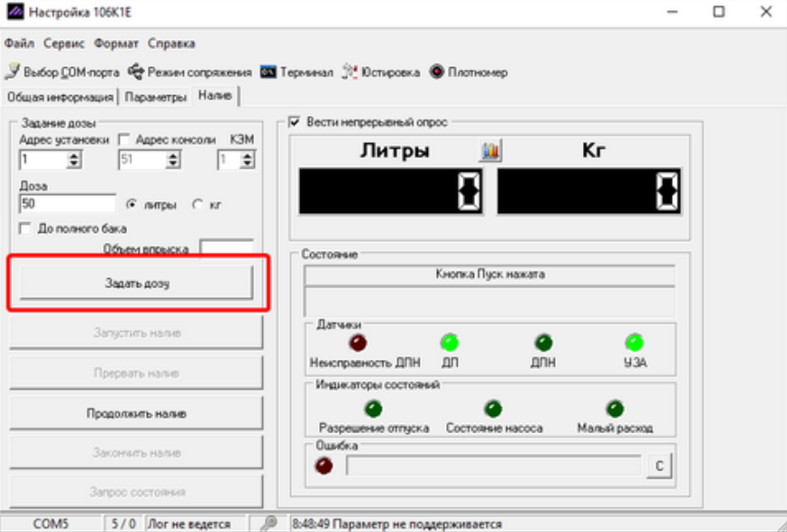Clear the error with C button
The width and height of the screenshot is (787, 532).
[659, 466]
